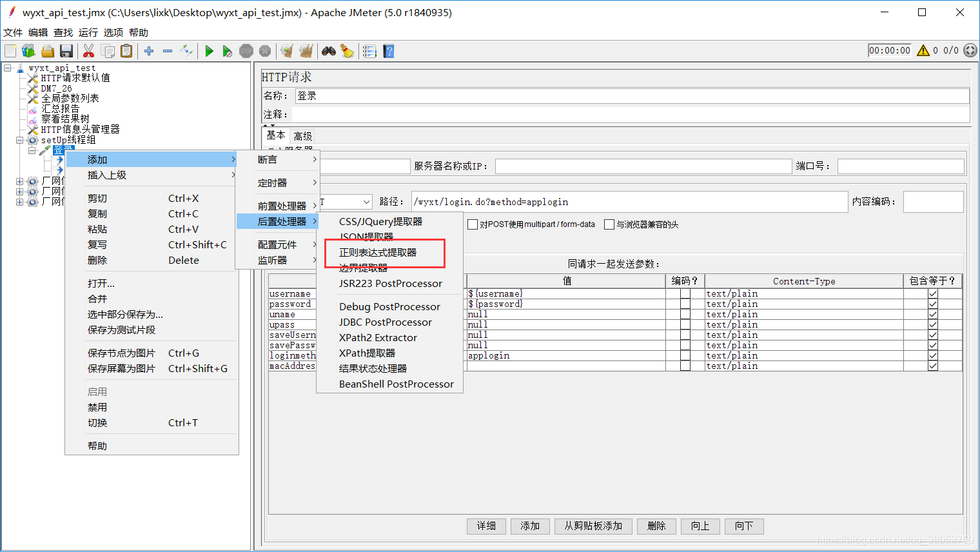Image resolution: width=980 pixels, height=552 pixels.
Task: Expand the 前置处理器 submenu
Action: coord(279,206)
